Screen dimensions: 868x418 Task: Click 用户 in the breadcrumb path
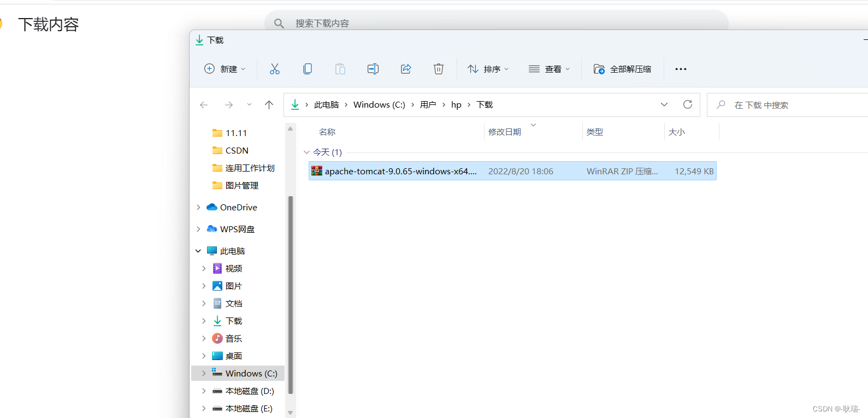coord(428,105)
